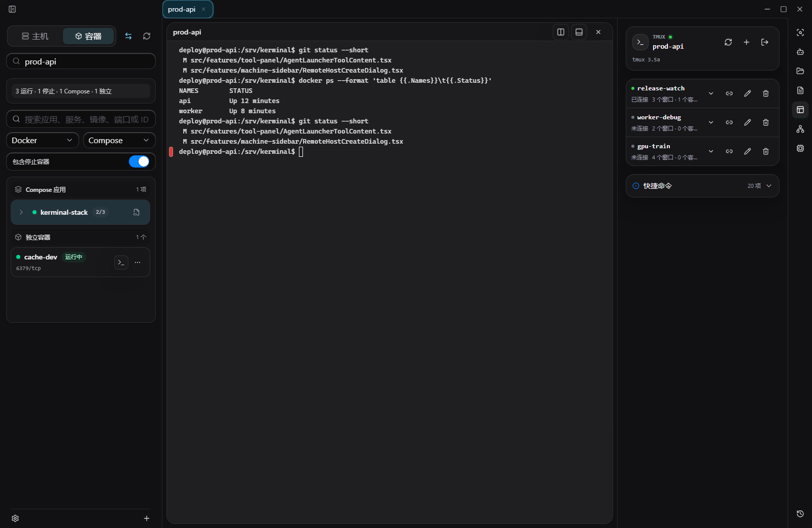This screenshot has width=812, height=528.
Task: Toggle the left sidebar panel icon
Action: point(12,9)
